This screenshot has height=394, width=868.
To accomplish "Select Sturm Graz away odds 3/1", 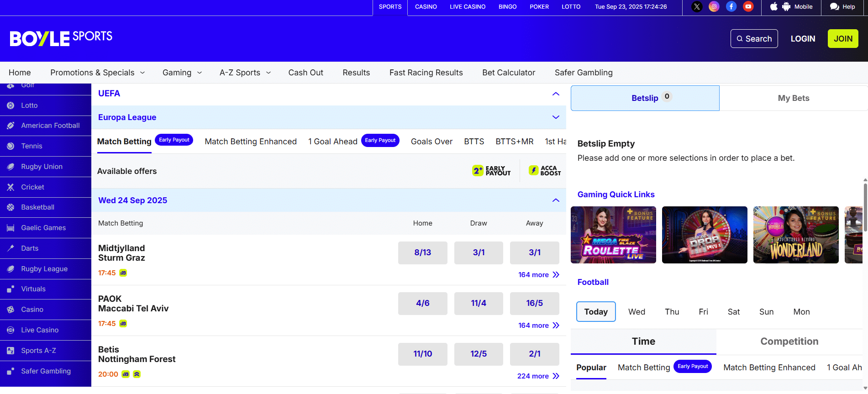I will (x=535, y=252).
